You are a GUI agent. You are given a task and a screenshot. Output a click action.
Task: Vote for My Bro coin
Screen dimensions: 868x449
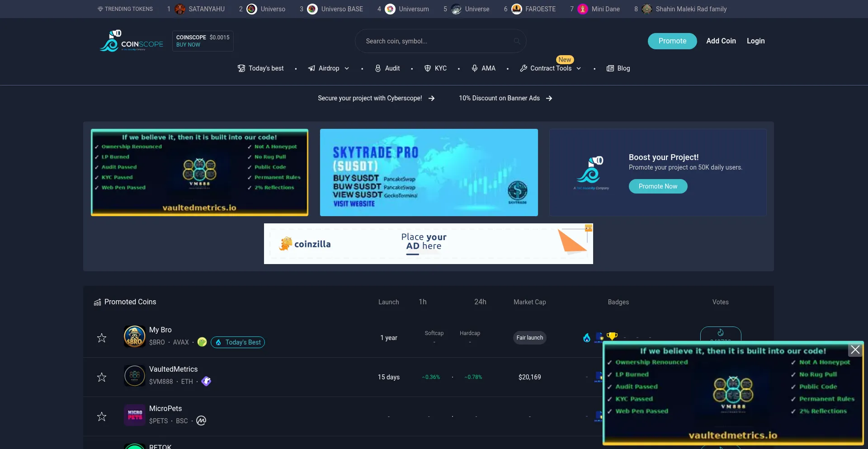(721, 334)
